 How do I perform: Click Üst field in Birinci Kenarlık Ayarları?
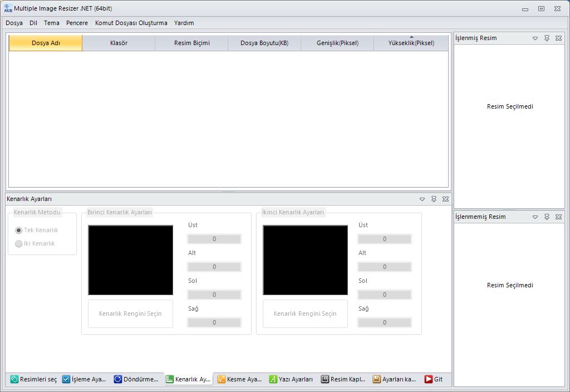(x=214, y=239)
